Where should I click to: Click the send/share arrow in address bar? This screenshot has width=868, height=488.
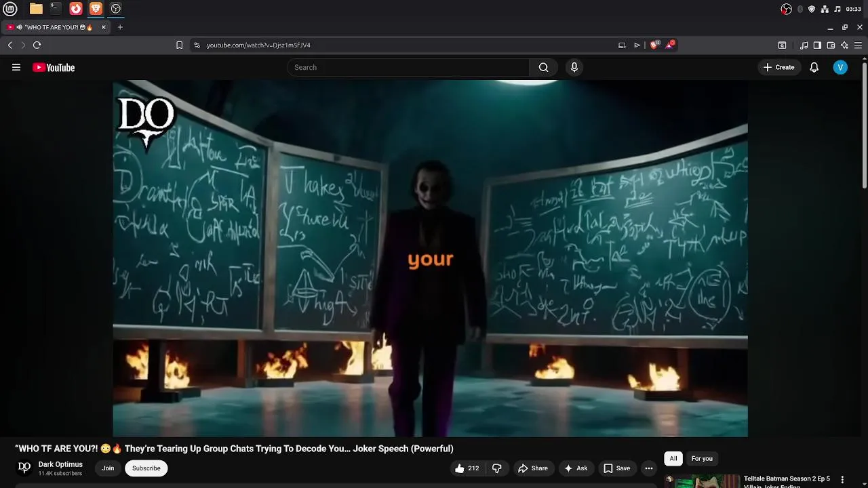[637, 45]
